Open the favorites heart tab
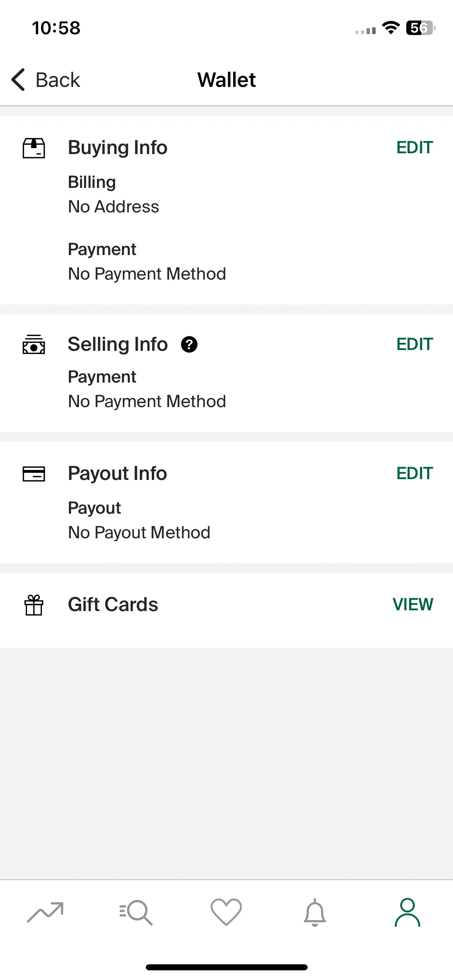 (226, 912)
